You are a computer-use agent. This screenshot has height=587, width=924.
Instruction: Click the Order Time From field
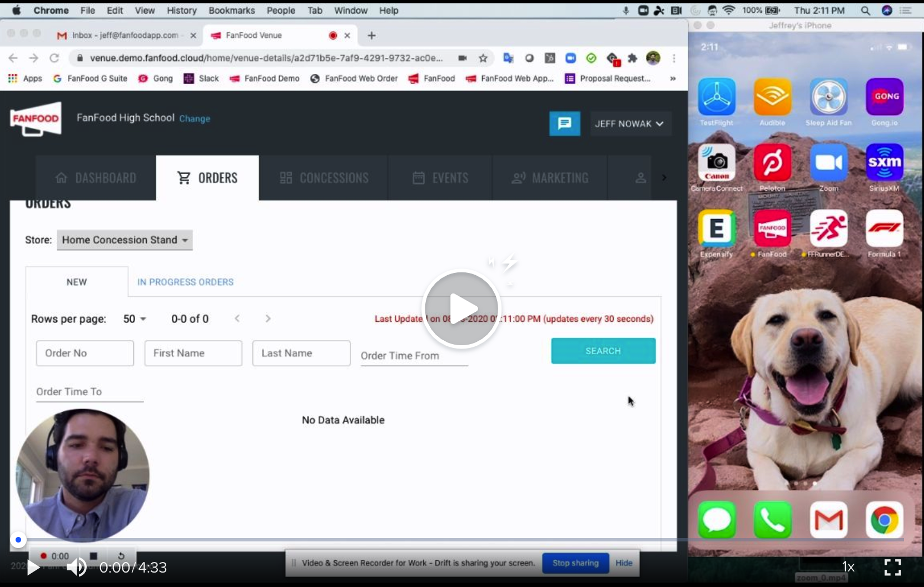click(x=414, y=355)
